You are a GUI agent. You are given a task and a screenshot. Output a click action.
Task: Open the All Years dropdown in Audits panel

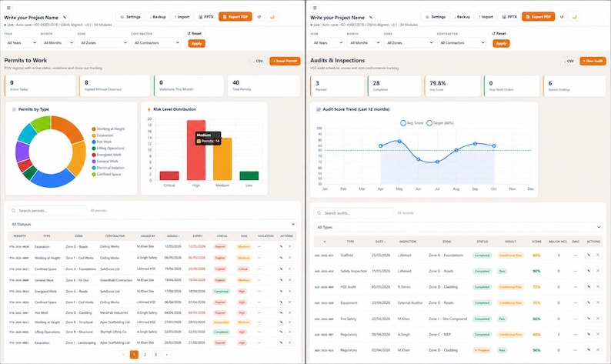(x=327, y=42)
